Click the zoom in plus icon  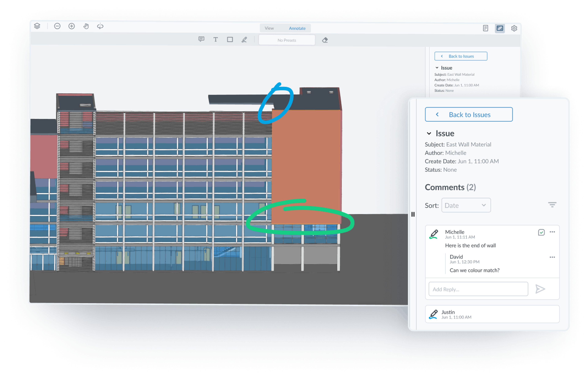(72, 26)
